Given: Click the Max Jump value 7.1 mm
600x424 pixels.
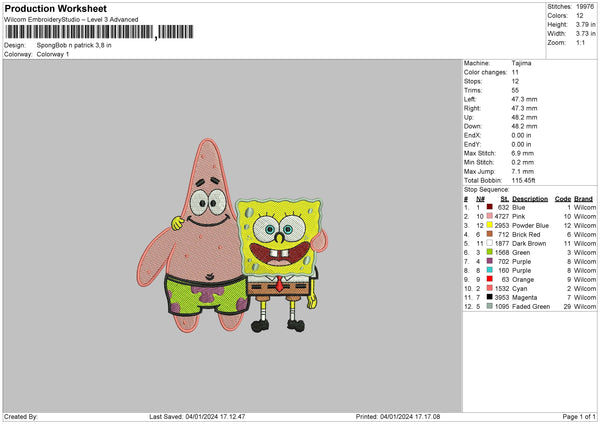Looking at the screenshot, I should click(x=523, y=171).
